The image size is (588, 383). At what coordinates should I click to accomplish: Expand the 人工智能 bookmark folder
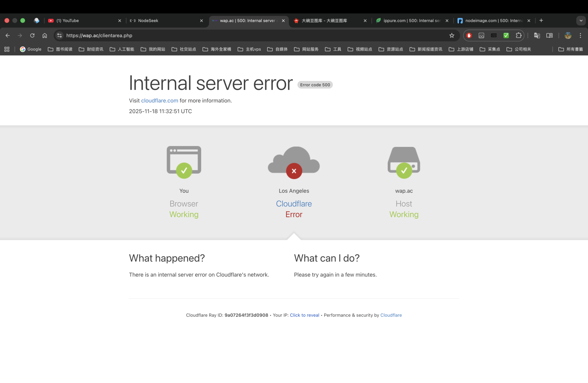pos(122,49)
